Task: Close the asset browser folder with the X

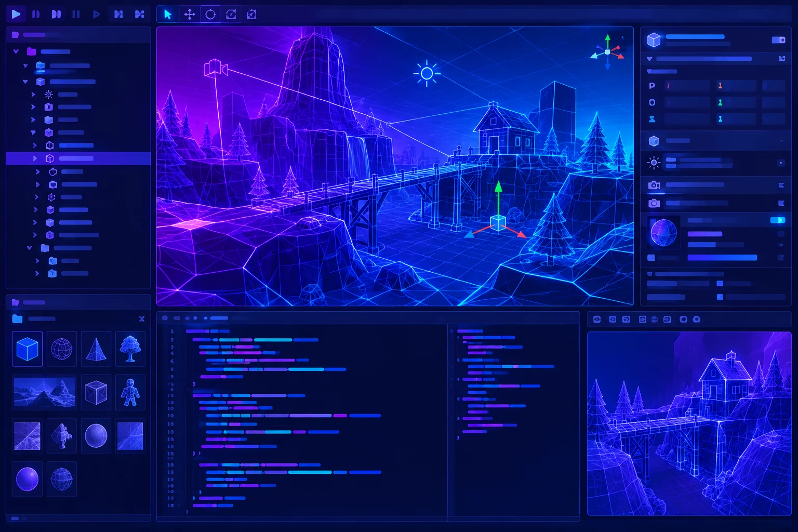Action: 142,318
